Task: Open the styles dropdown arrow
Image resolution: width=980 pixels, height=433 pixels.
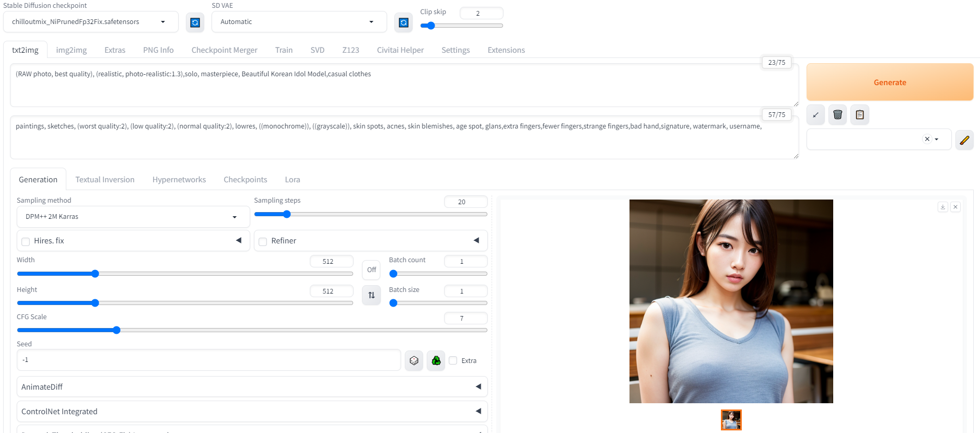Action: tap(937, 139)
